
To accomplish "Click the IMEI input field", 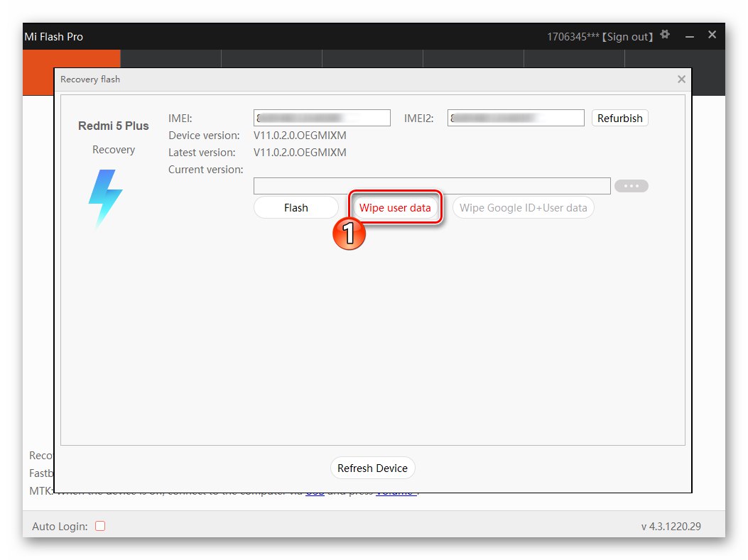I will click(322, 118).
